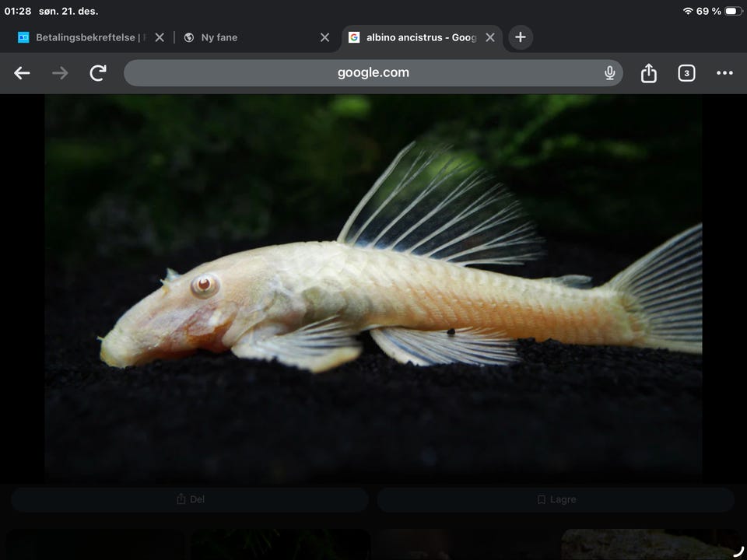Go back to the previous page
The width and height of the screenshot is (747, 560).
click(x=22, y=73)
